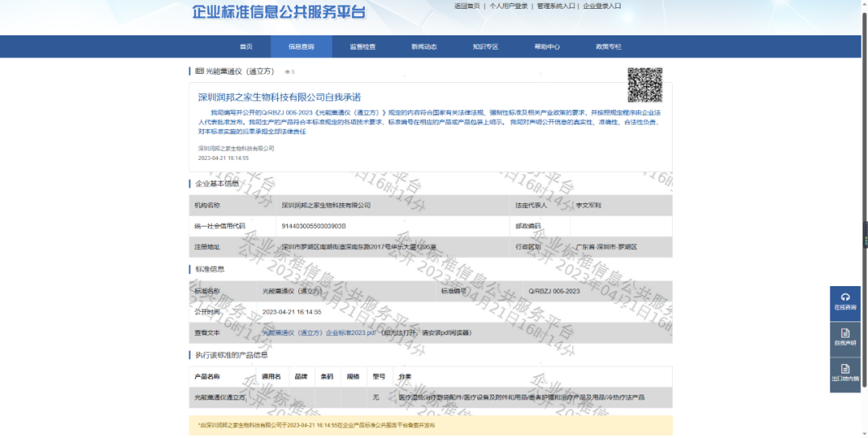This screenshot has height=438, width=868.
Task: Click 型号 column header
Action: 379,377
